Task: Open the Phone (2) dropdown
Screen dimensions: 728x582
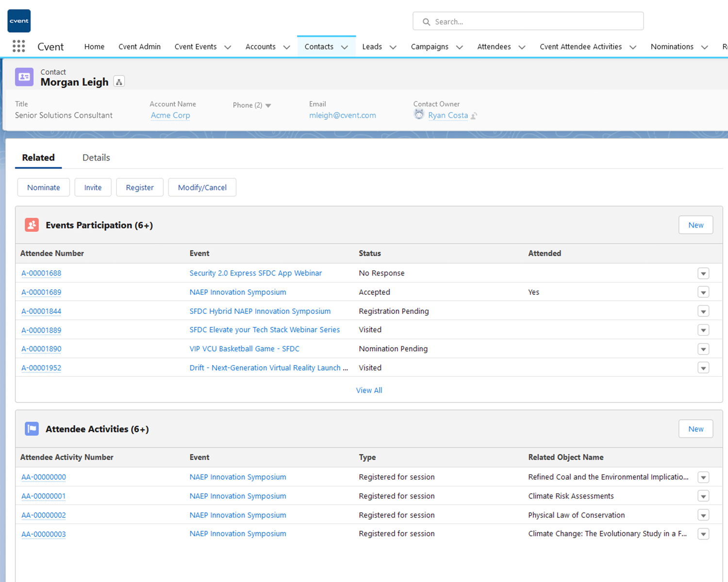Action: coord(268,105)
